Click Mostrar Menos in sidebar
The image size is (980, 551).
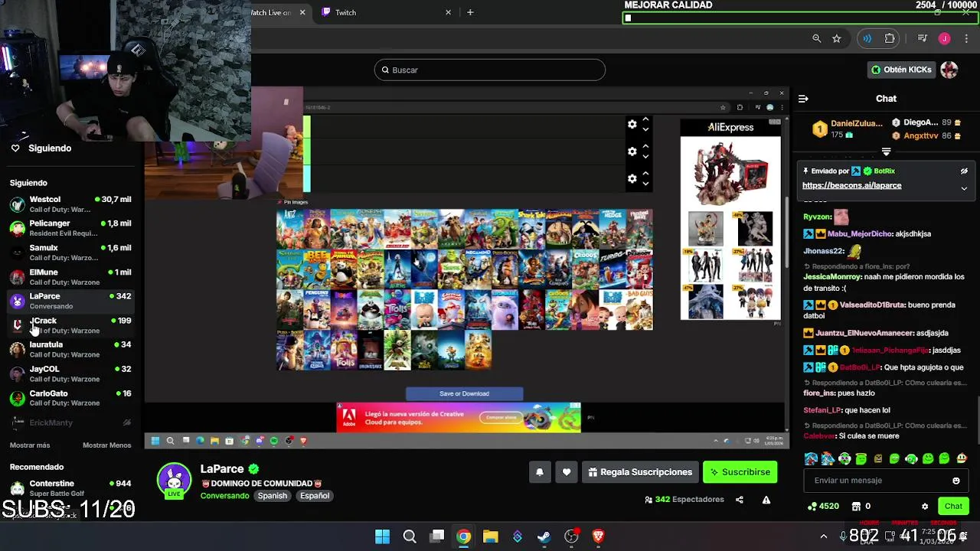(x=106, y=445)
